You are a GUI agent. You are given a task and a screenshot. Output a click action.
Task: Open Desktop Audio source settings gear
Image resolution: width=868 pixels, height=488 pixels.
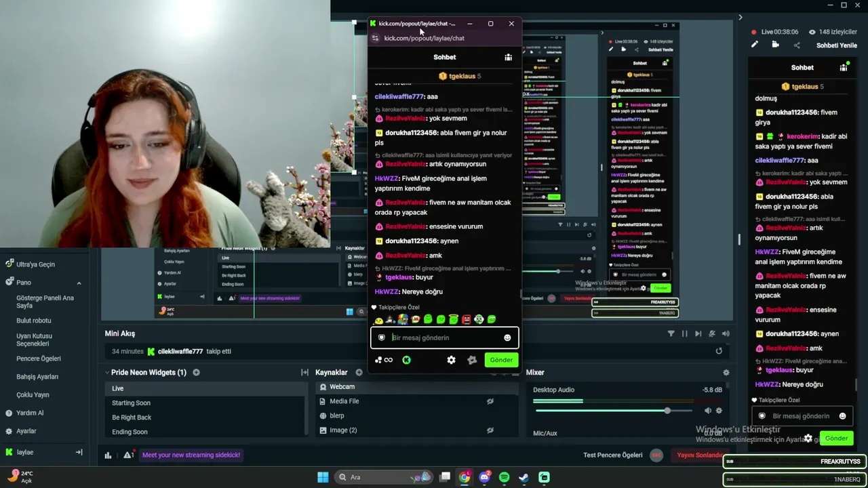coord(719,411)
